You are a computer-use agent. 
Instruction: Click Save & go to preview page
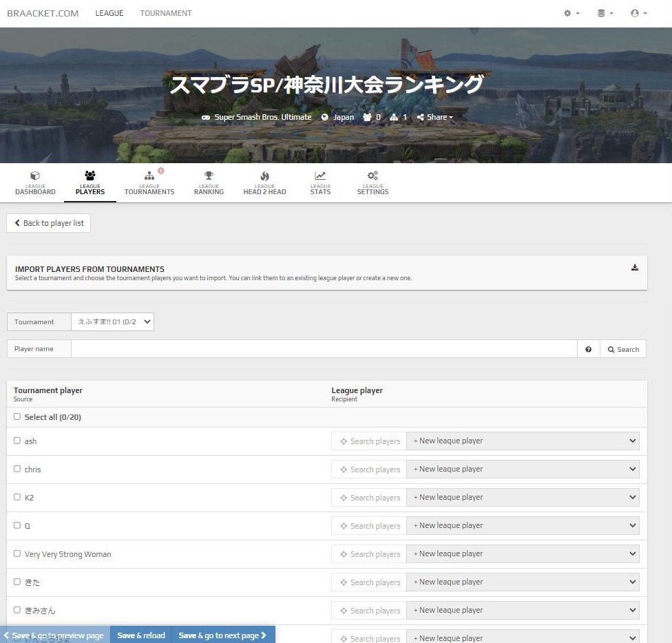55,635
